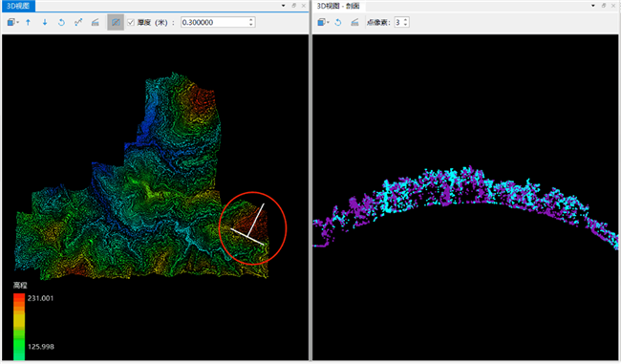Click the measure ruler icon in left toolbar
This screenshot has width=621, height=364.
coord(95,23)
